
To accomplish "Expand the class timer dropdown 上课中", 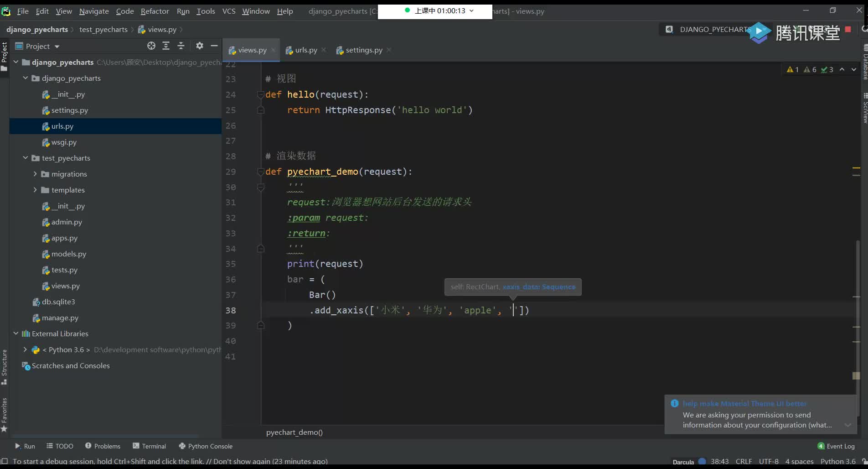I will (471, 10).
